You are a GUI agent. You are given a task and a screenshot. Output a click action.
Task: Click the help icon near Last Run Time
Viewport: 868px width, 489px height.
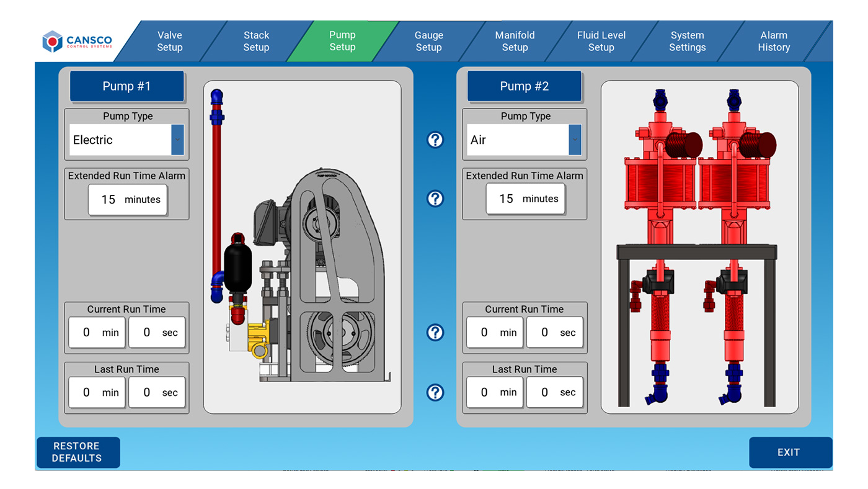click(435, 392)
